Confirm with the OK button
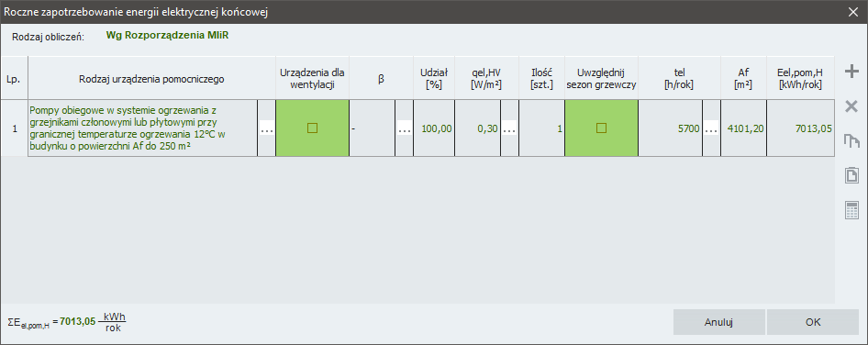The height and width of the screenshot is (345, 868). 813,322
